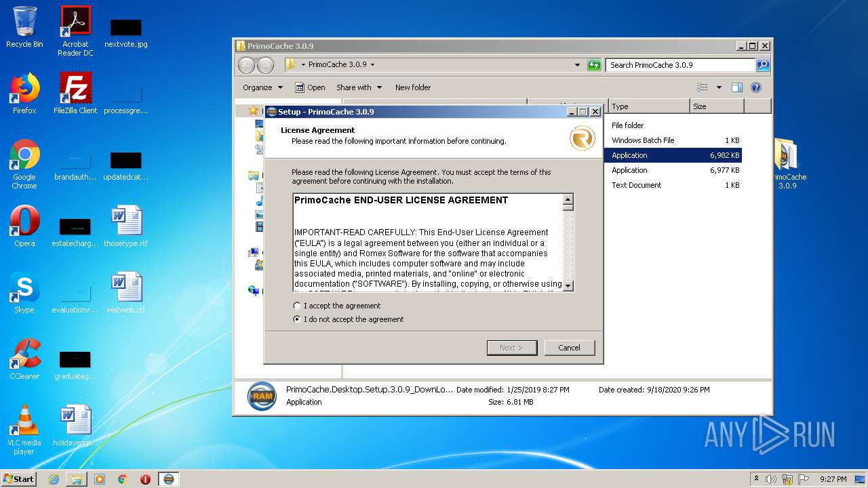Viewport: 868px width, 488px height.
Task: Select wishweb.rtf desktop document
Action: click(x=125, y=293)
